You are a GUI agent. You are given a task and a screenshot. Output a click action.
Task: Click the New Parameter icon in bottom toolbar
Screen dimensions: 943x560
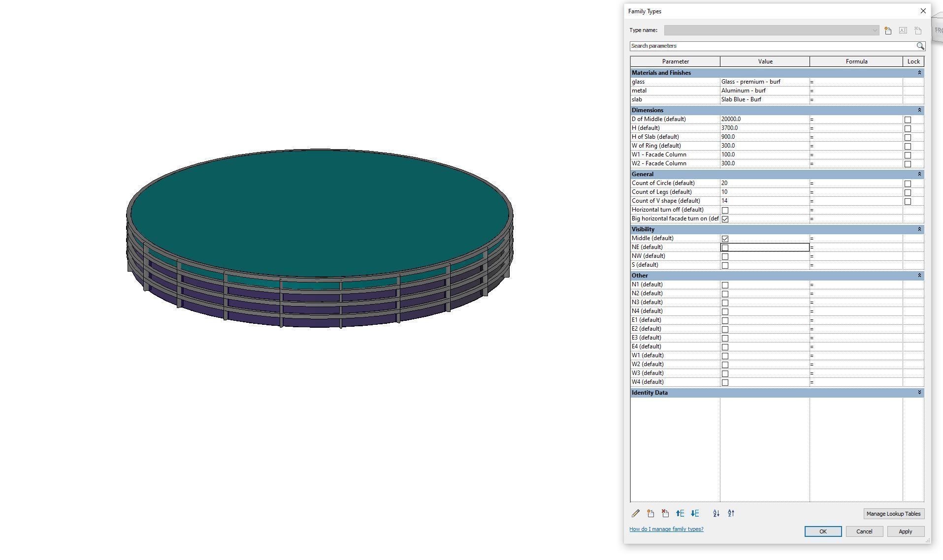tap(650, 514)
